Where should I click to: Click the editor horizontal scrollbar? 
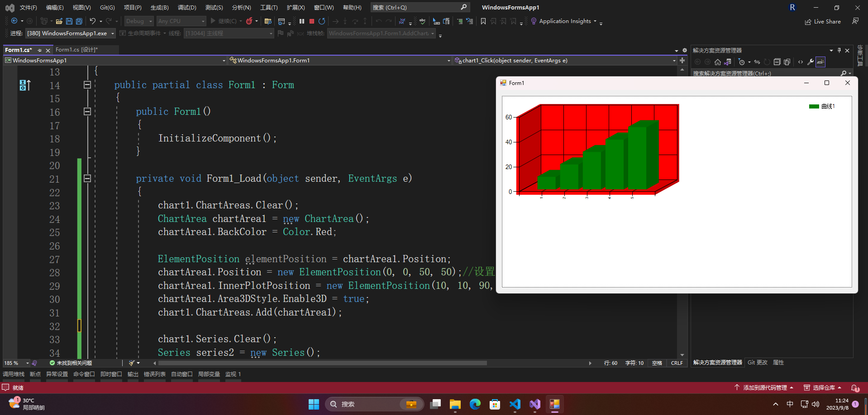click(323, 363)
